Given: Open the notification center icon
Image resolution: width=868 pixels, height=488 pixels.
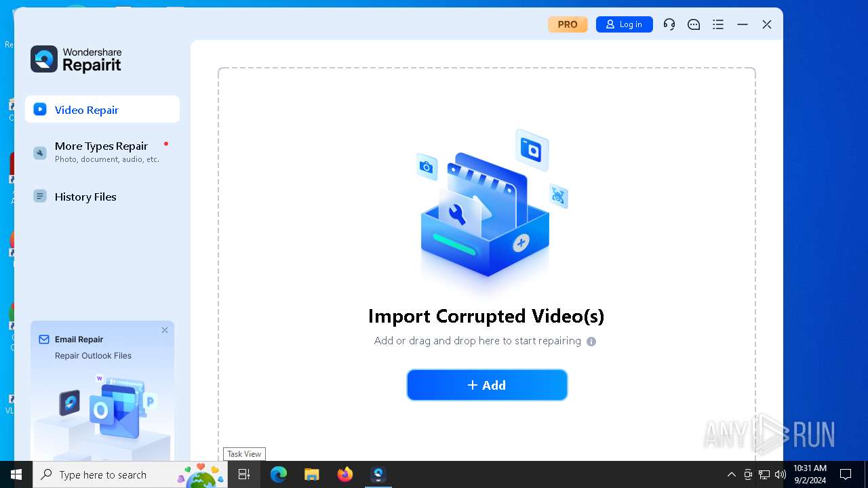Looking at the screenshot, I should click(x=846, y=474).
